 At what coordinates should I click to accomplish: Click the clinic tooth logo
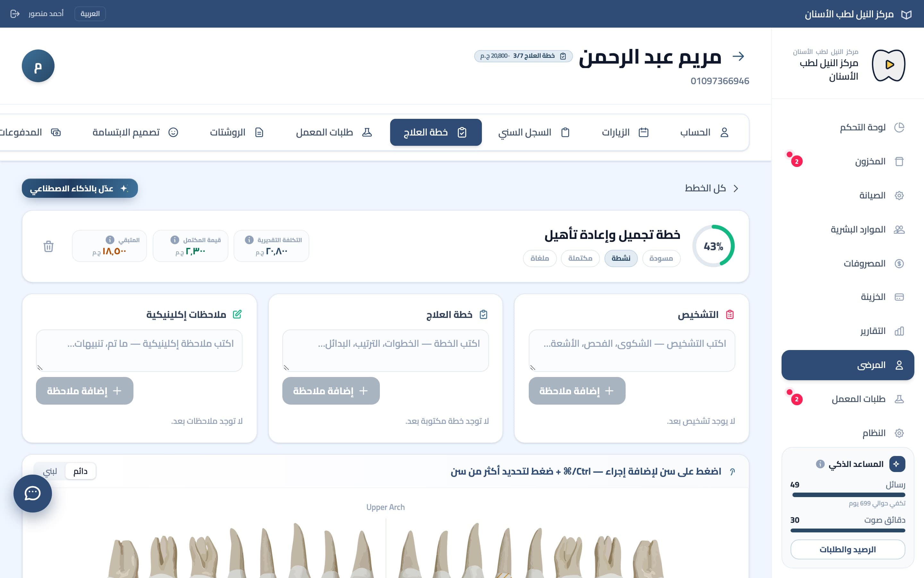889,65
